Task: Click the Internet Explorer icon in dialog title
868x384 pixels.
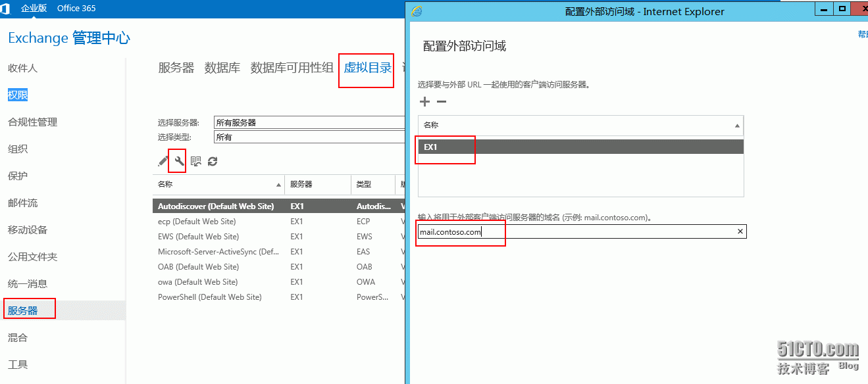Action: point(417,11)
